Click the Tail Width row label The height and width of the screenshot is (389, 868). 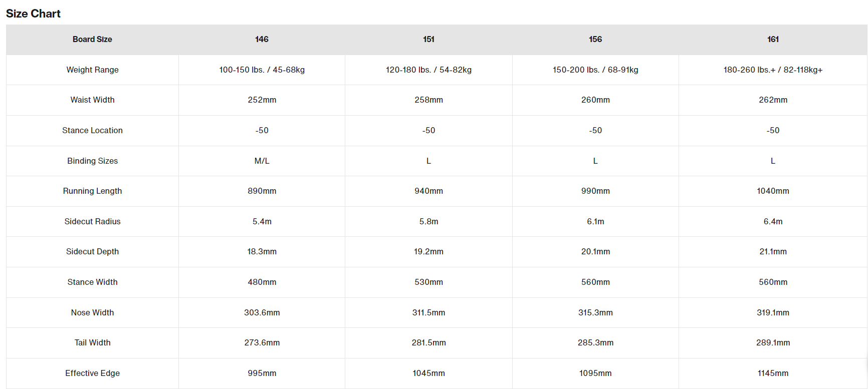92,342
